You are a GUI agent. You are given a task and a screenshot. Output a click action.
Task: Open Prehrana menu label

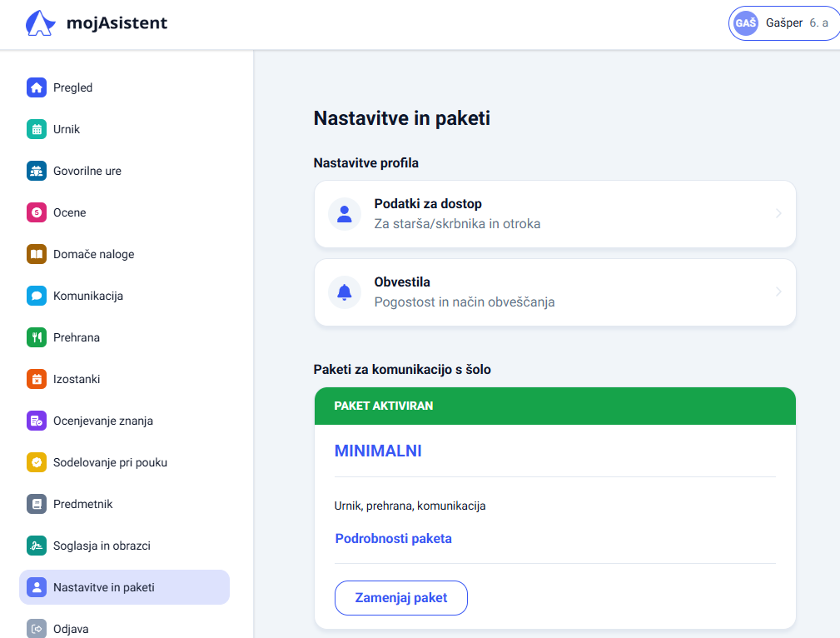click(77, 338)
